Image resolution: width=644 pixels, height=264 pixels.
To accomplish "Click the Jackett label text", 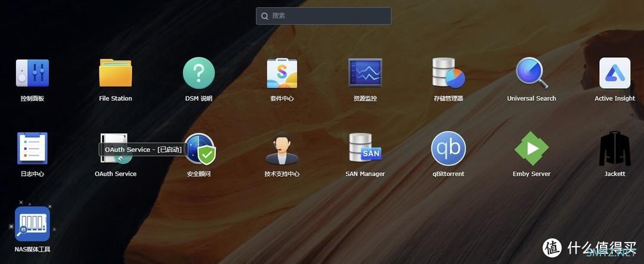I will [x=615, y=174].
